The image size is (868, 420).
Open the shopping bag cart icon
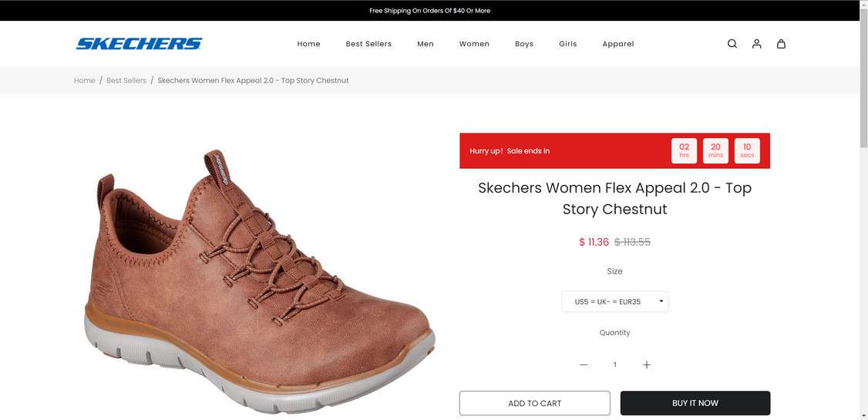point(781,44)
